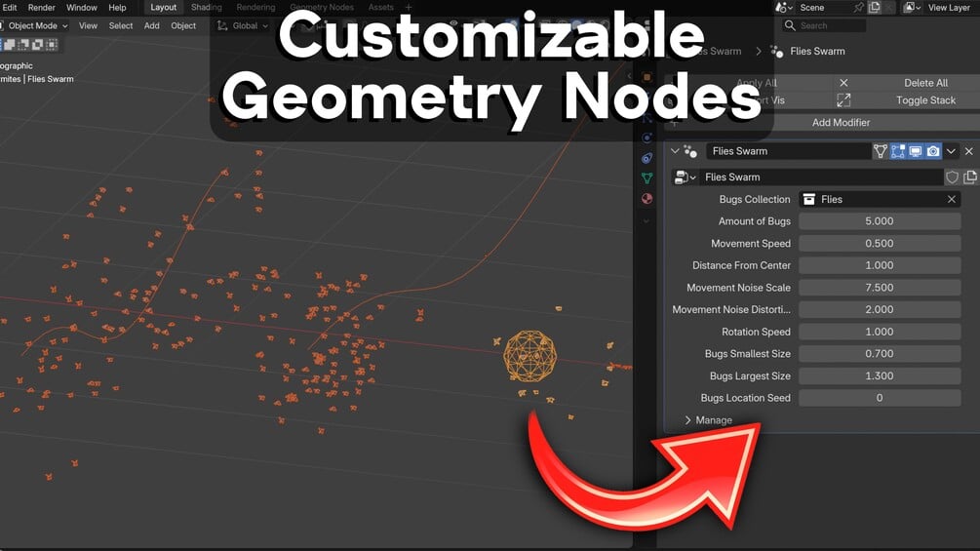
Task: Click the Scene name field
Action: pyautogui.click(x=822, y=8)
